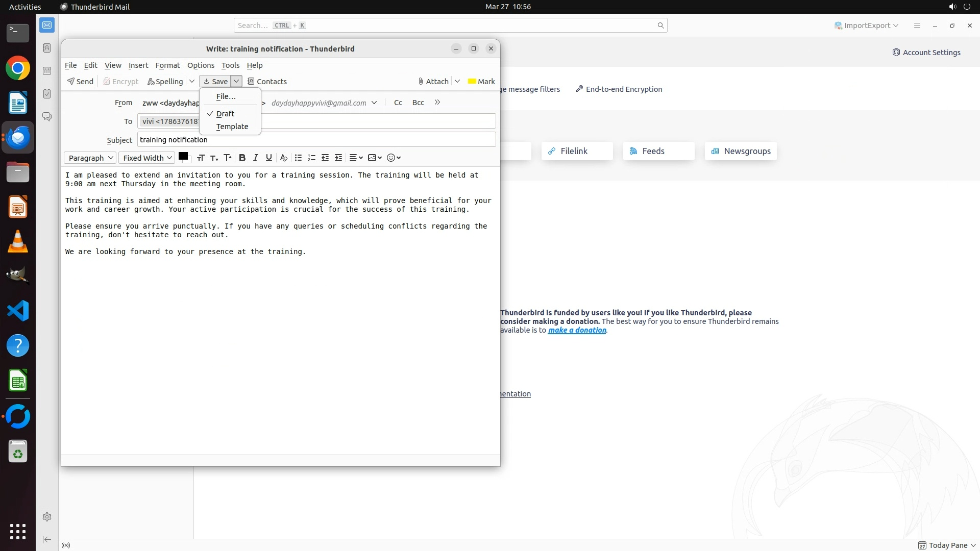
Task: Click the Bold formatting icon
Action: [242, 158]
